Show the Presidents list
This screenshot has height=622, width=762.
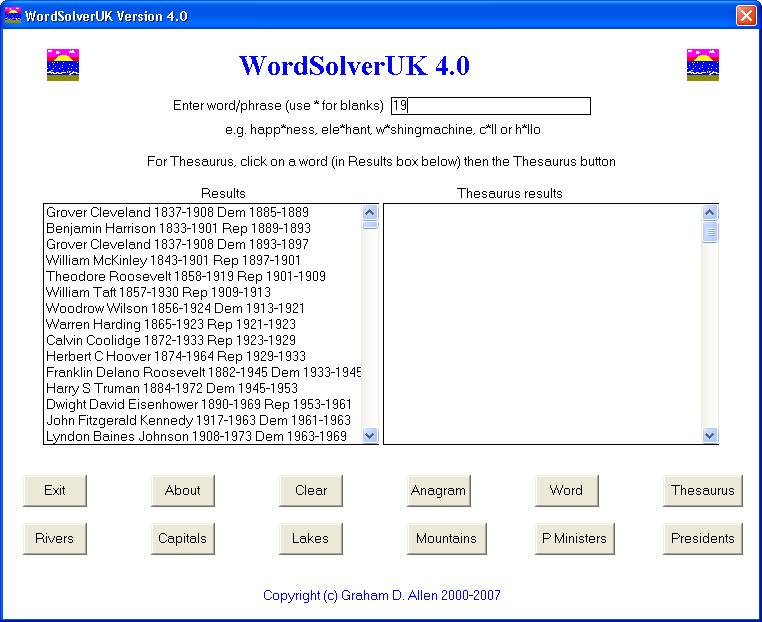coord(702,538)
